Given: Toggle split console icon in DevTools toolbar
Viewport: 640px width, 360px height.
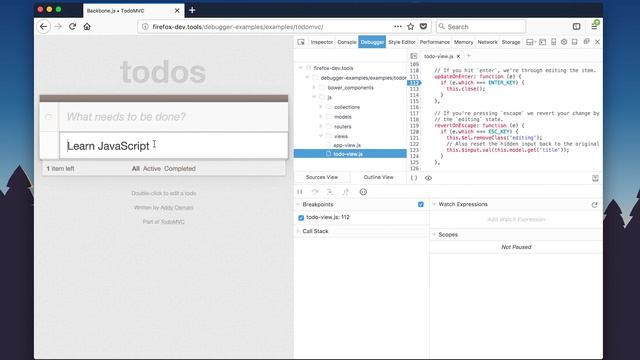Looking at the screenshot, I should coord(542,42).
